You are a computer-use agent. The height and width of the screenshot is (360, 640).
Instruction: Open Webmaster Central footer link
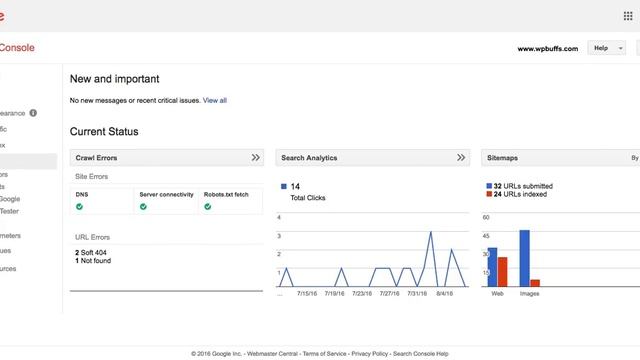(x=272, y=353)
